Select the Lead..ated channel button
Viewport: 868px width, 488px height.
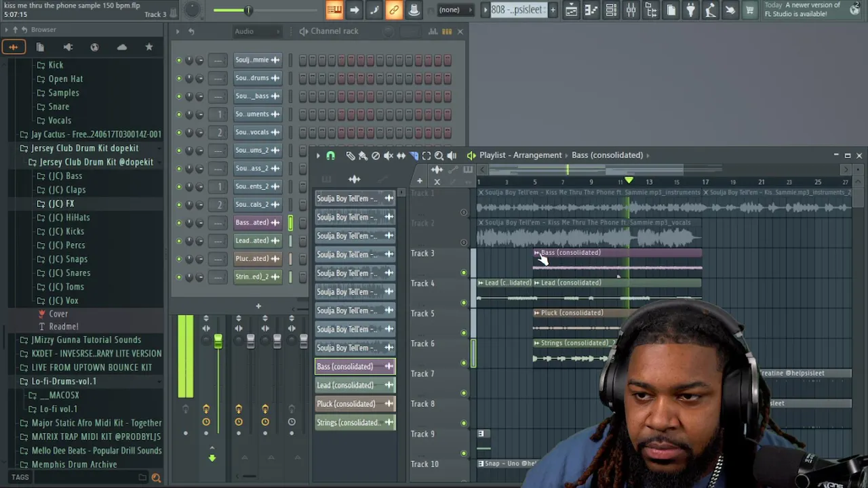tap(257, 241)
